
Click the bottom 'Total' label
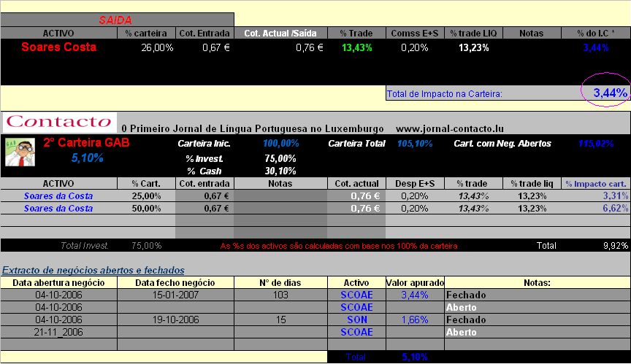coord(356,357)
